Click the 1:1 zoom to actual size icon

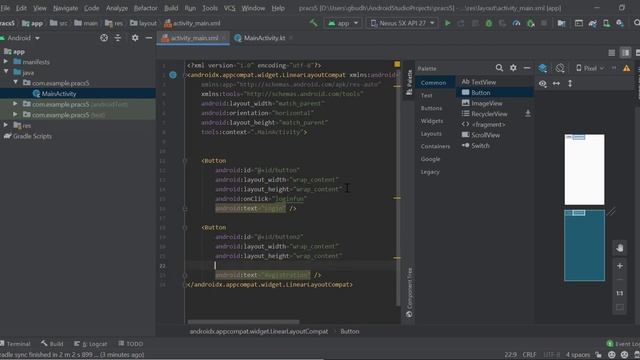620,293
